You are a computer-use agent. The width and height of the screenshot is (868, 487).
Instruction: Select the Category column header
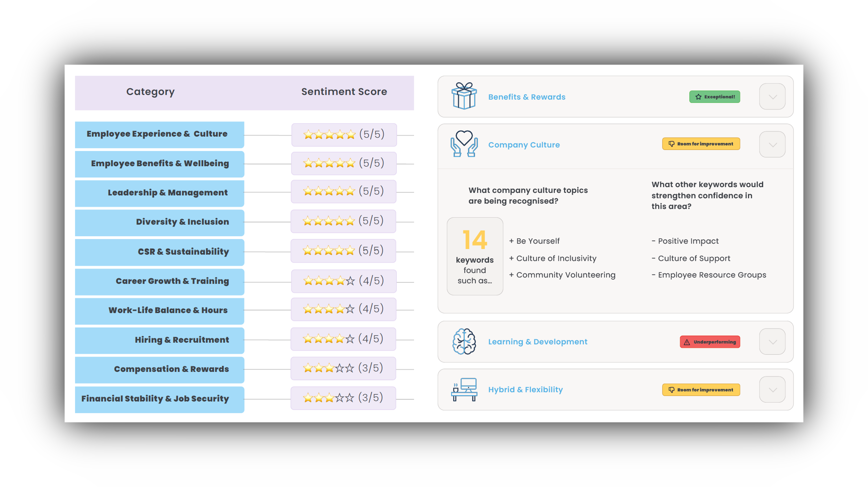click(x=150, y=91)
